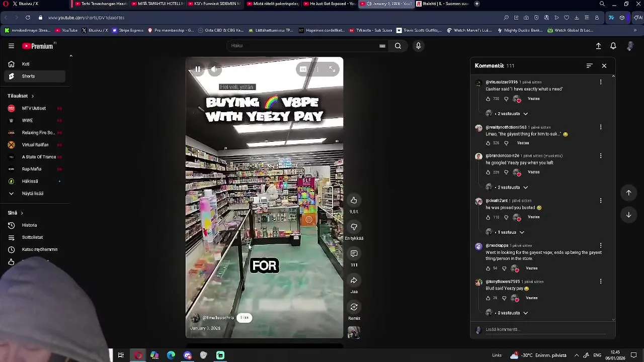Open Stripe Express bookmark
Screen dimensions: 644x362
[128, 30]
